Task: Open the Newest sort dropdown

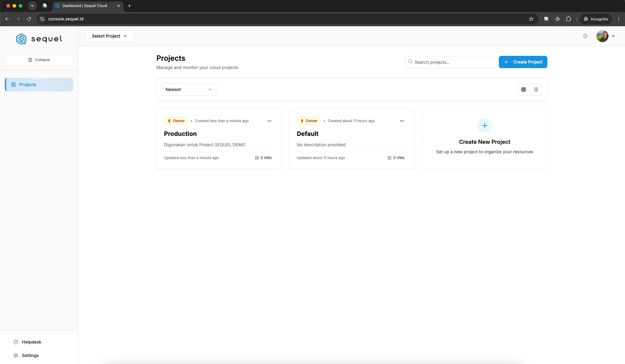Action: (x=189, y=89)
